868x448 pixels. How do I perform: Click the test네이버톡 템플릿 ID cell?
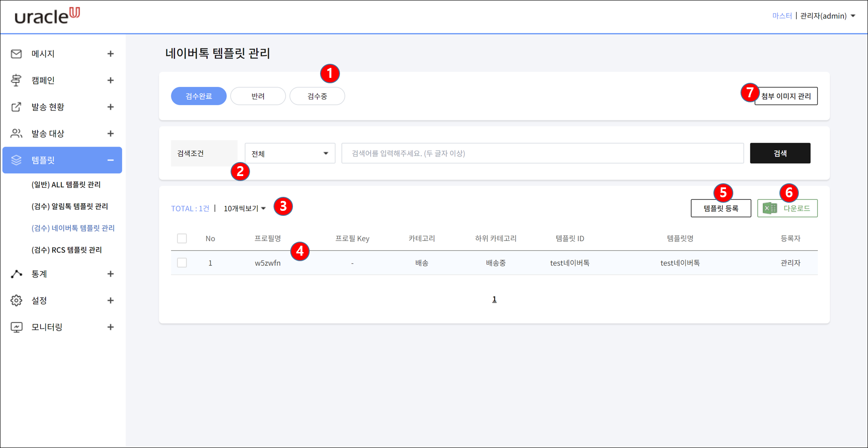click(570, 263)
